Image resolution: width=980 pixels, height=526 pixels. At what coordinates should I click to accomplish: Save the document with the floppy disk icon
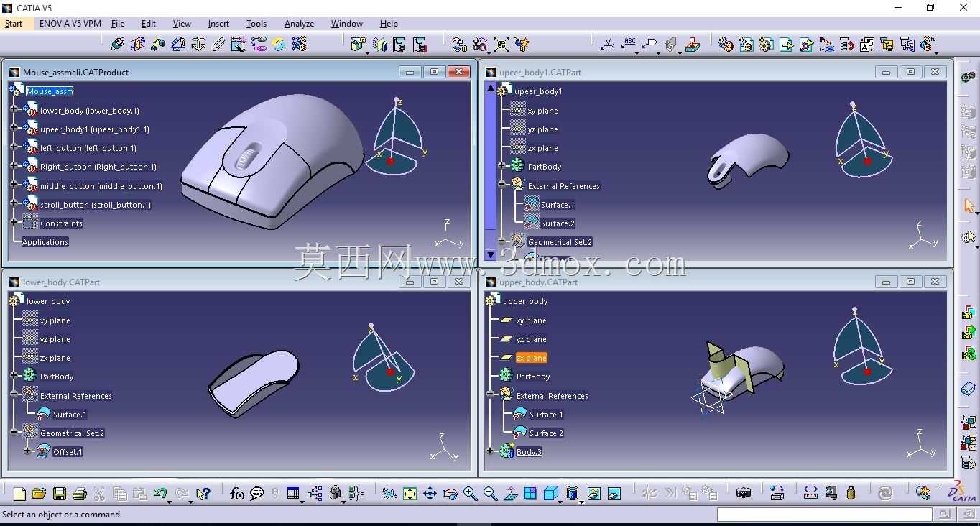click(59, 493)
